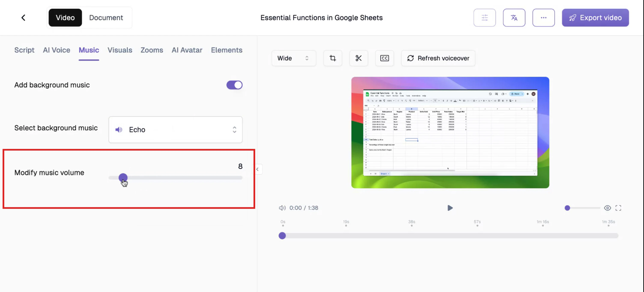Image resolution: width=644 pixels, height=292 pixels.
Task: Open the Zooms tab
Action: tap(152, 50)
